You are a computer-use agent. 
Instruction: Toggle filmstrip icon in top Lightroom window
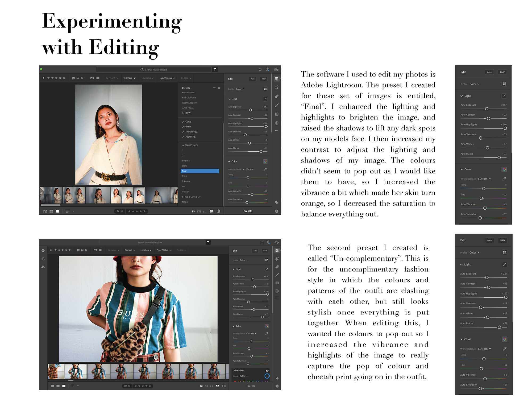(212, 211)
